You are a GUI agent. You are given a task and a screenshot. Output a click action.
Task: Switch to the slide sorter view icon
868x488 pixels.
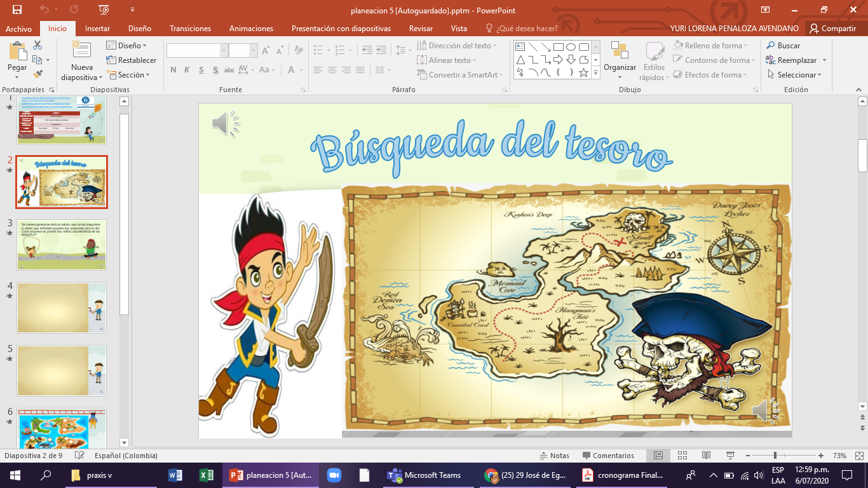click(x=682, y=456)
